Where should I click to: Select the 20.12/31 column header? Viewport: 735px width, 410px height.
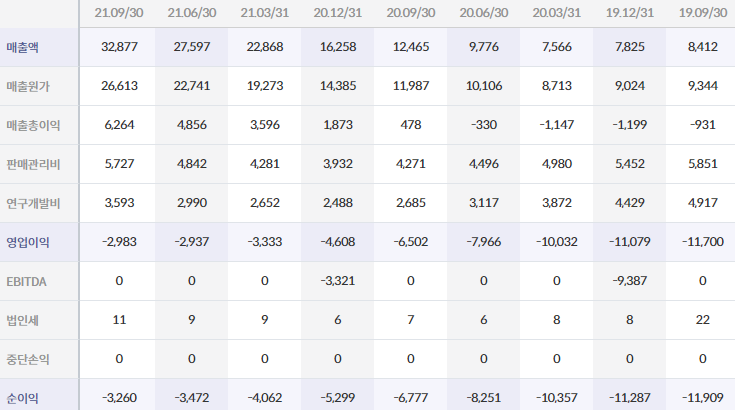coord(338,13)
